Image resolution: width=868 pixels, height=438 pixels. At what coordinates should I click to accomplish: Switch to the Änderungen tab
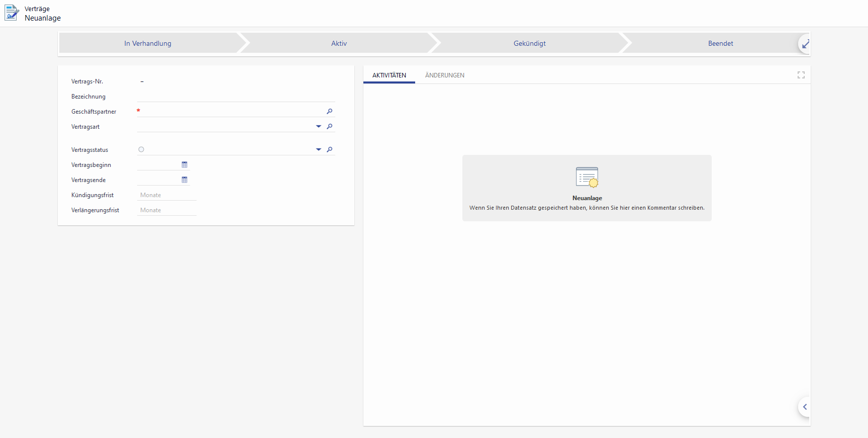pyautogui.click(x=444, y=75)
